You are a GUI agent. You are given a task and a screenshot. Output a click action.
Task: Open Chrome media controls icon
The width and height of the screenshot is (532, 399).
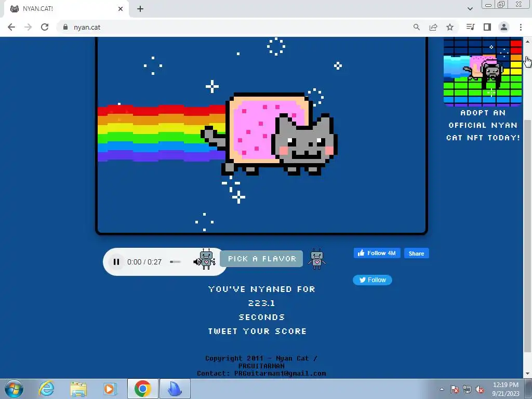tap(470, 27)
